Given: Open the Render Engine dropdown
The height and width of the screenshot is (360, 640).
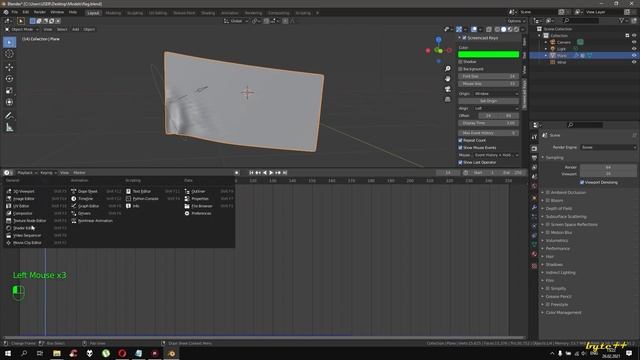Looking at the screenshot, I should pyautogui.click(x=608, y=147).
